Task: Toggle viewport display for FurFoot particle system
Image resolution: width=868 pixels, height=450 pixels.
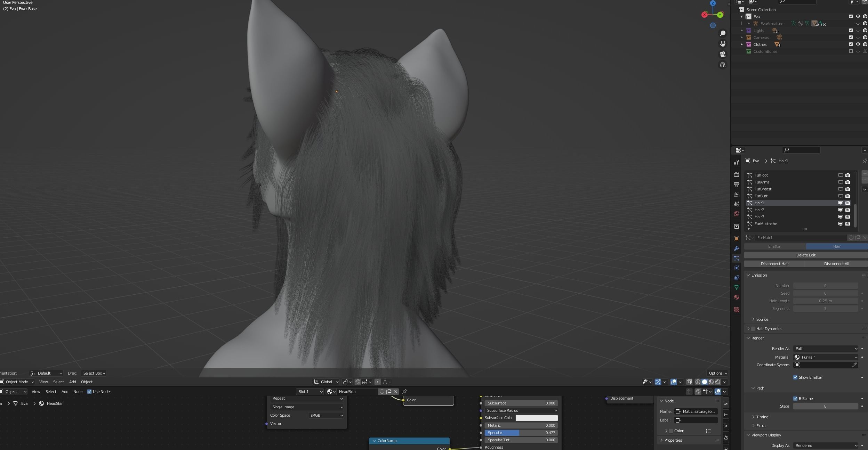Action: pyautogui.click(x=841, y=175)
